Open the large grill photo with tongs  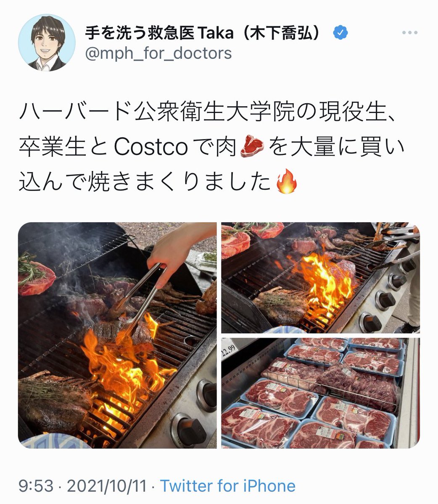tap(117, 336)
